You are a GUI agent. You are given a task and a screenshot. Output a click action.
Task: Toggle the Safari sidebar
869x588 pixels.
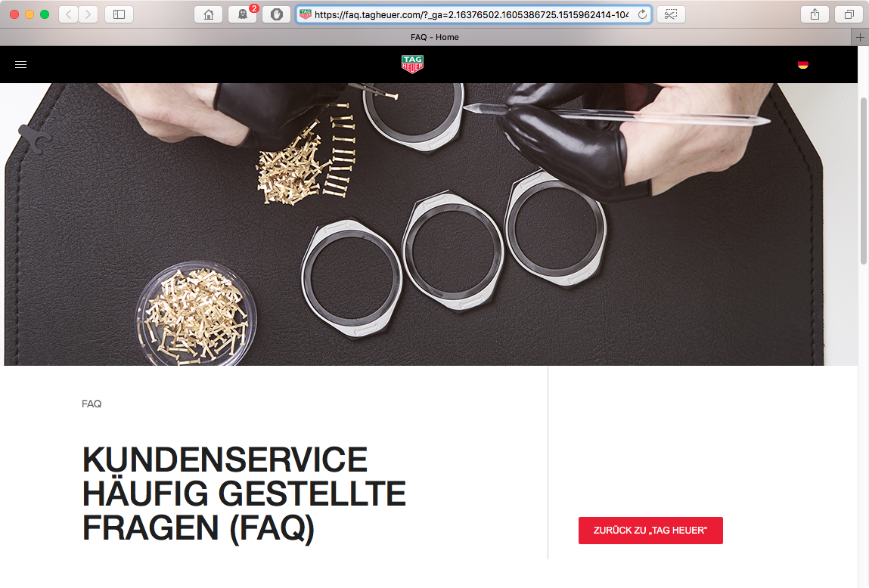point(119,14)
